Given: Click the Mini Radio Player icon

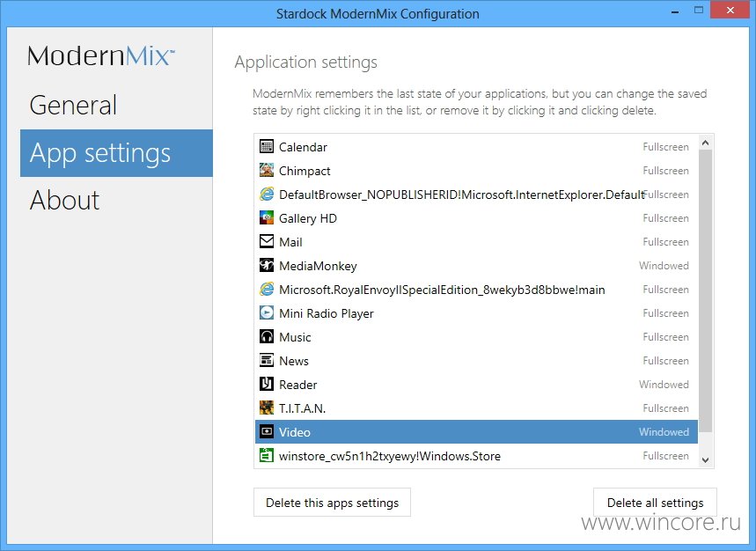Looking at the screenshot, I should click(x=267, y=312).
